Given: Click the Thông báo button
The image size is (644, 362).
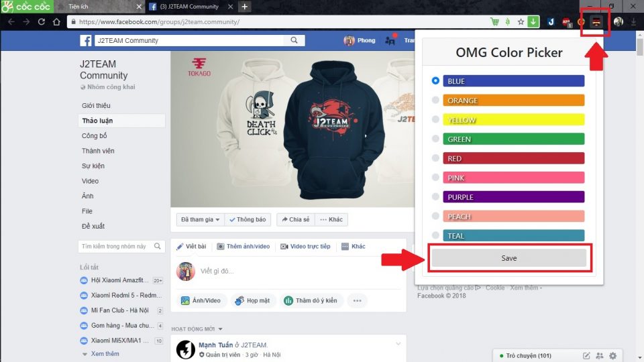Looking at the screenshot, I should click(248, 220).
